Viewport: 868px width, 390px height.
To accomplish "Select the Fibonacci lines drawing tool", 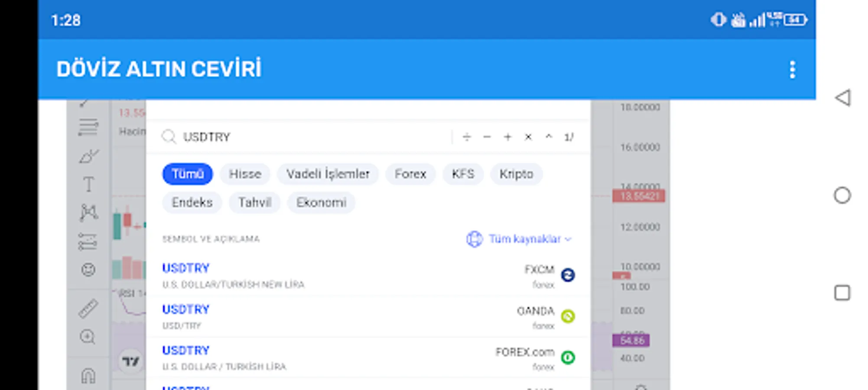I will coord(88,127).
